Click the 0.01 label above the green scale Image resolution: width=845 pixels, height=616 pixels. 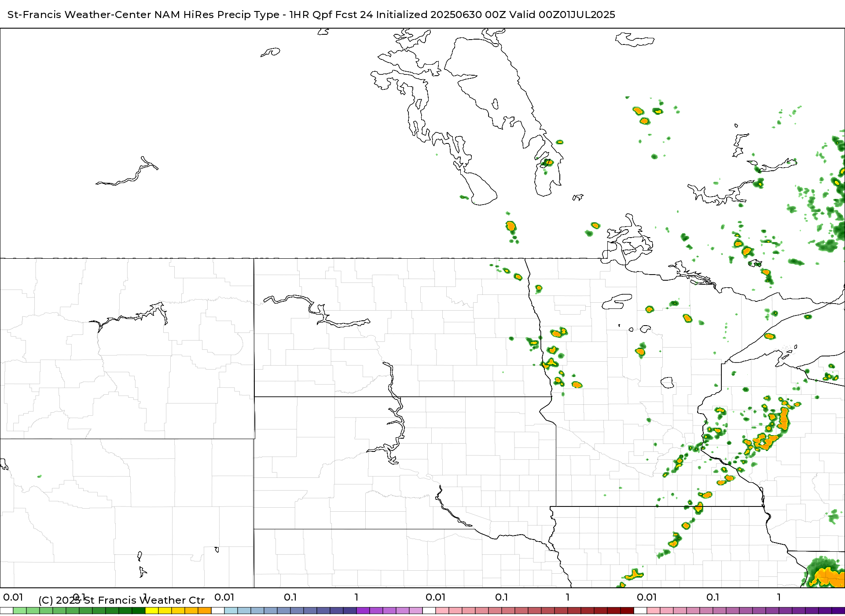pyautogui.click(x=13, y=597)
